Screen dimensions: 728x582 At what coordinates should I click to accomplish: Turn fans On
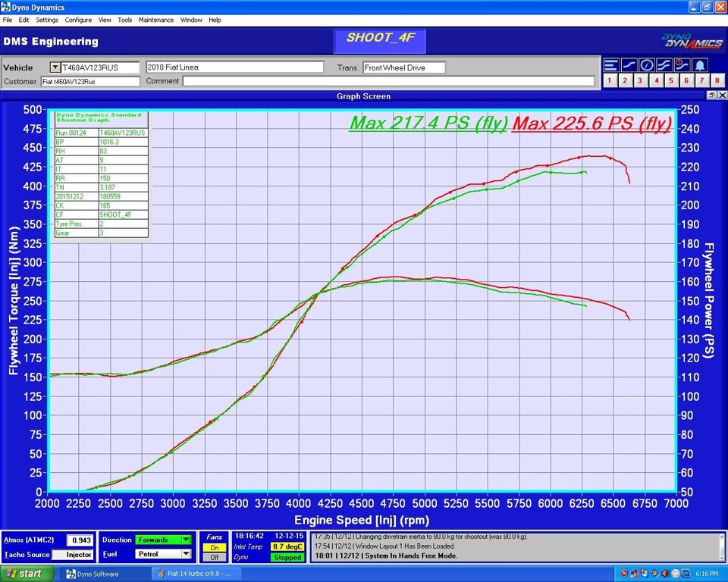215,548
